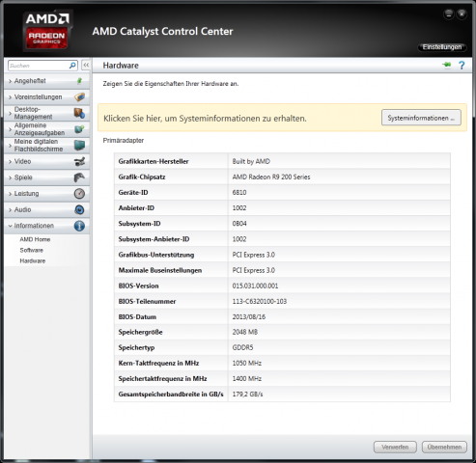
Task: Expand the Spiele section
Action: 47,177
